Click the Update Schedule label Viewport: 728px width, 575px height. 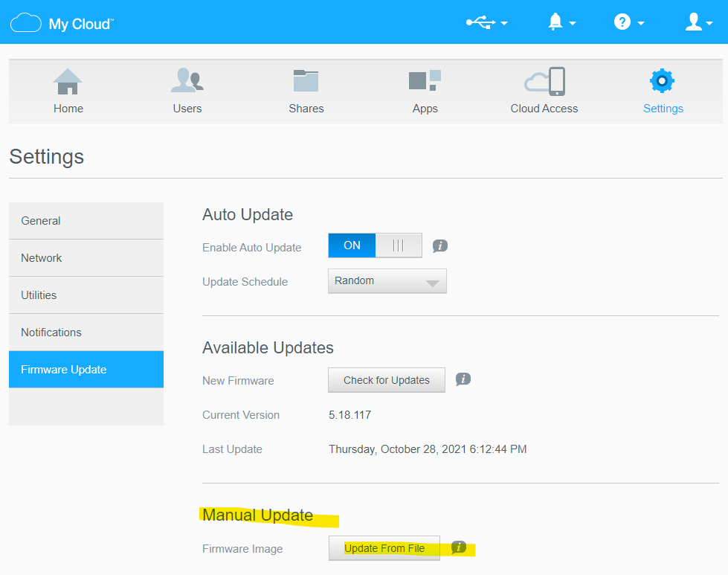tap(245, 282)
